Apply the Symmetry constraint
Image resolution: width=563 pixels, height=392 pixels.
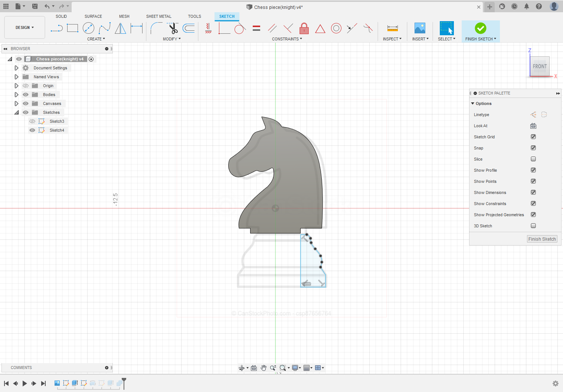tap(368, 28)
